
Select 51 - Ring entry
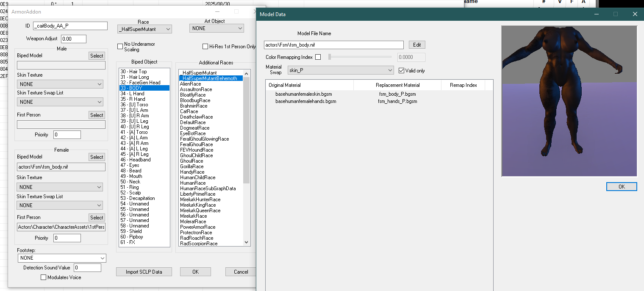144,187
